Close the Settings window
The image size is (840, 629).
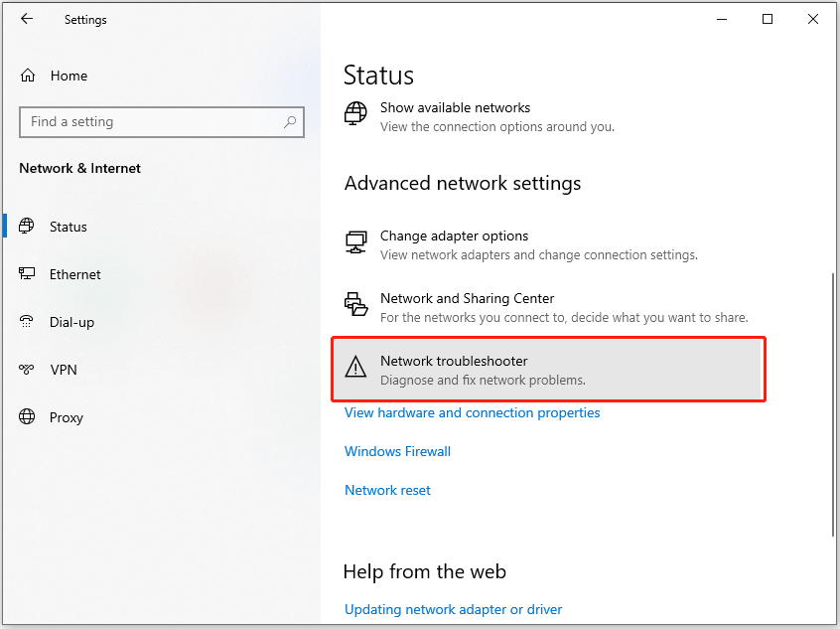(812, 19)
